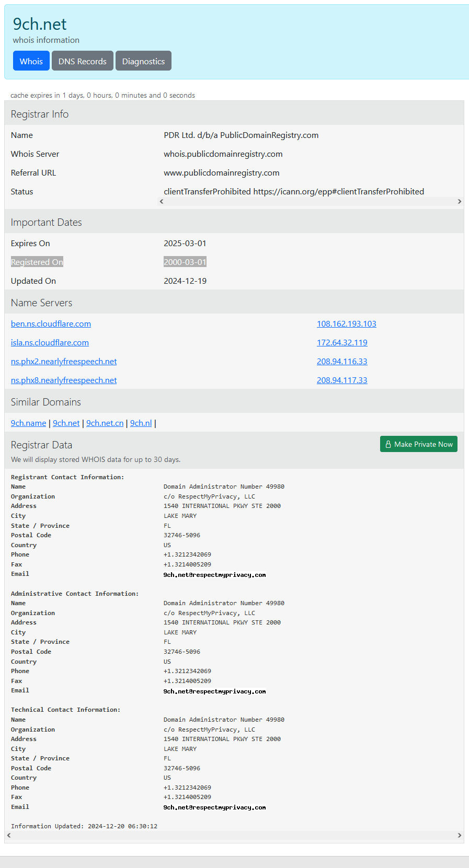Click the registrant email 9ch.net@respectmyprivacy.com
Image resolution: width=469 pixels, height=868 pixels.
coord(214,575)
